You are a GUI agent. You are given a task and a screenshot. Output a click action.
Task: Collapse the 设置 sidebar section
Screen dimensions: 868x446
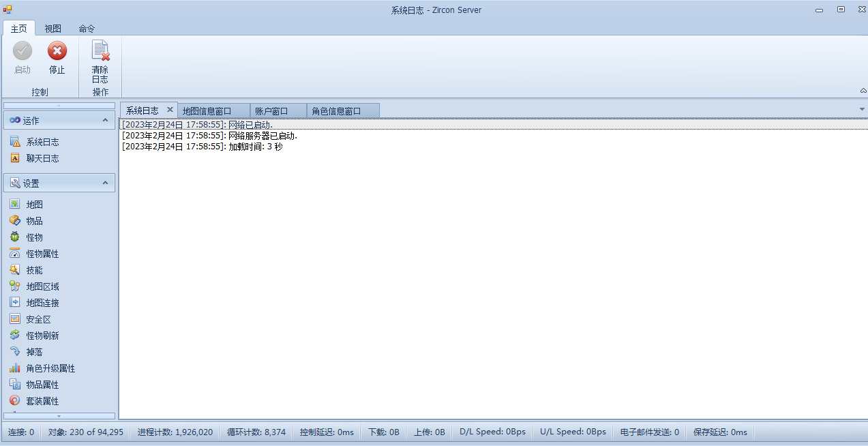pos(105,182)
